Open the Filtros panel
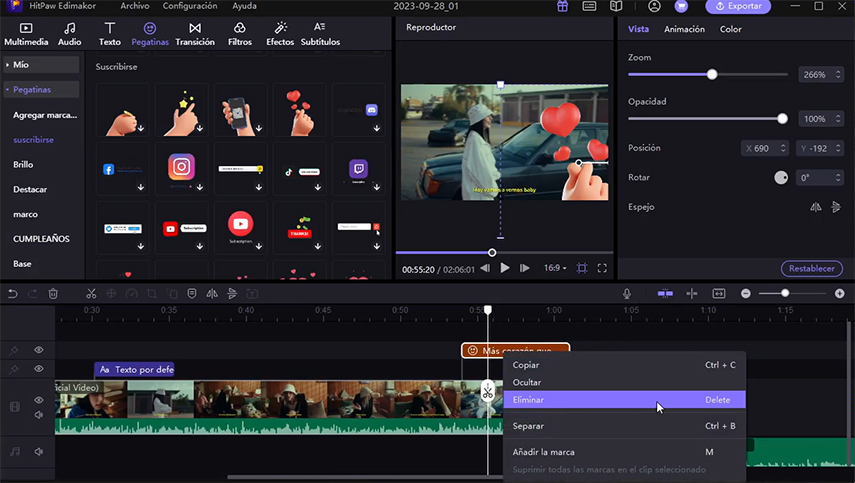 coord(239,34)
